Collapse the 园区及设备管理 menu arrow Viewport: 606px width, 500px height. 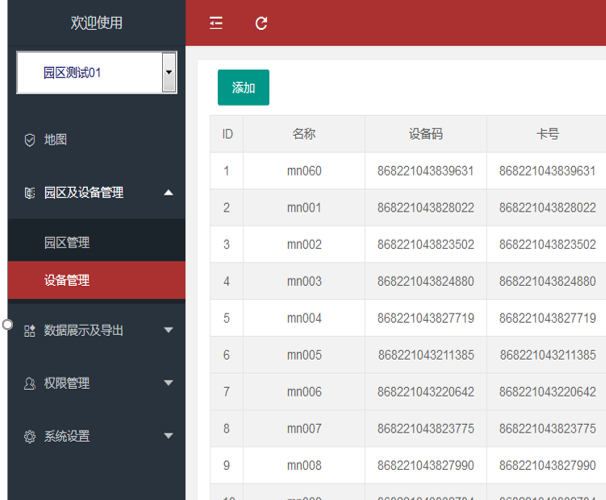click(168, 193)
